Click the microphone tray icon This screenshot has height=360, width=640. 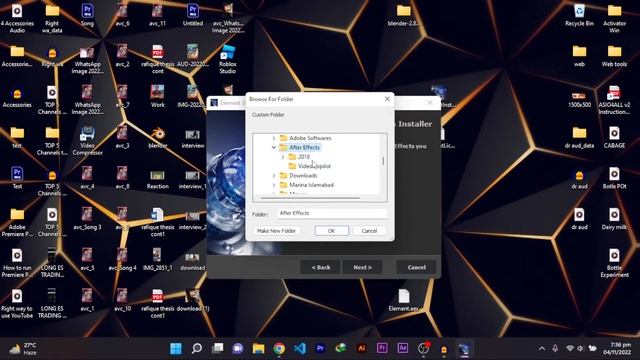(x=555, y=349)
